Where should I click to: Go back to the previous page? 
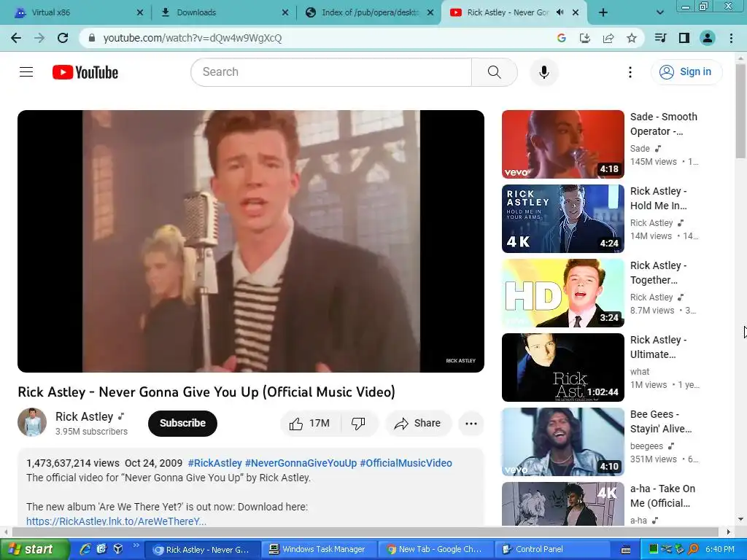[16, 38]
